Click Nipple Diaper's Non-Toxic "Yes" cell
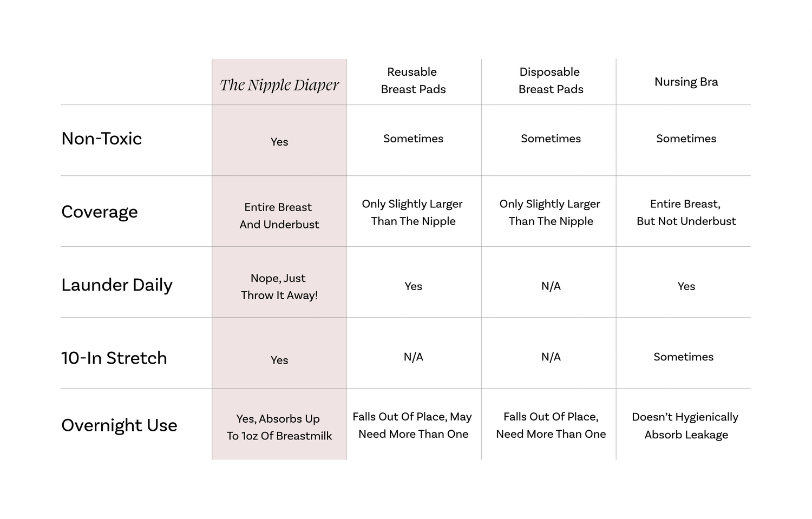The image size is (812, 519). click(x=279, y=142)
